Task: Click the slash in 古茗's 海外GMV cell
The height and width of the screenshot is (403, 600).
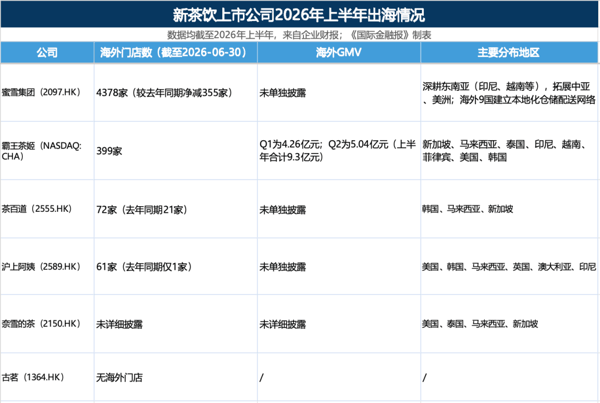Action: (261, 378)
